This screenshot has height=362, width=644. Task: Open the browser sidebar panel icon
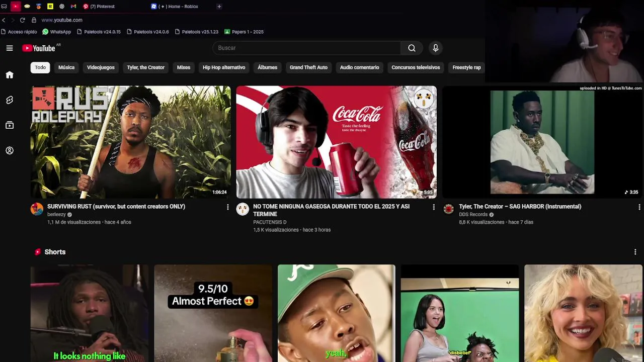4,7
